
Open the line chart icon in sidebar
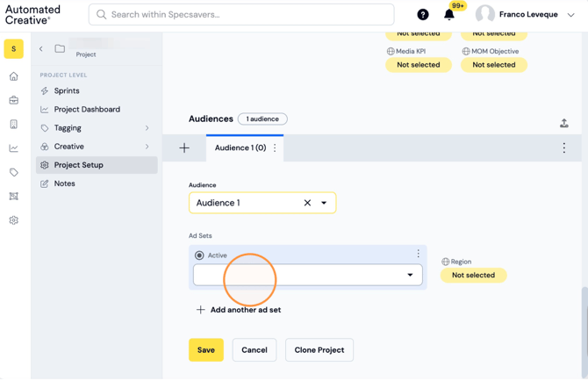pos(14,148)
